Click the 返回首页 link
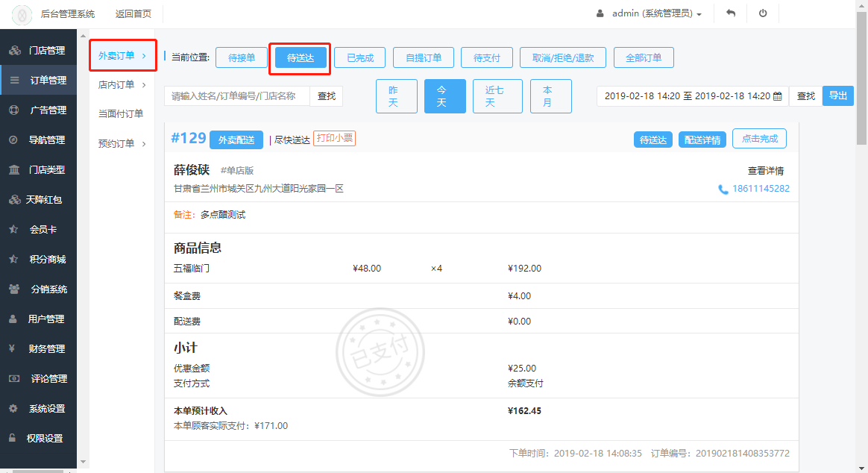Image resolution: width=868 pixels, height=473 pixels. 133,14
